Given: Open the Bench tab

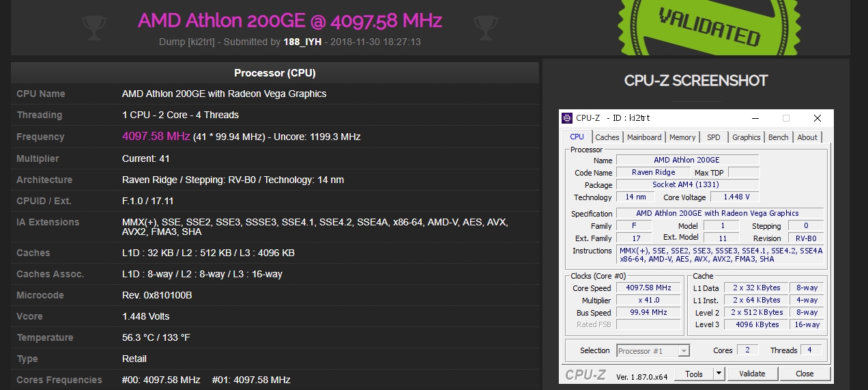Looking at the screenshot, I should [x=778, y=137].
